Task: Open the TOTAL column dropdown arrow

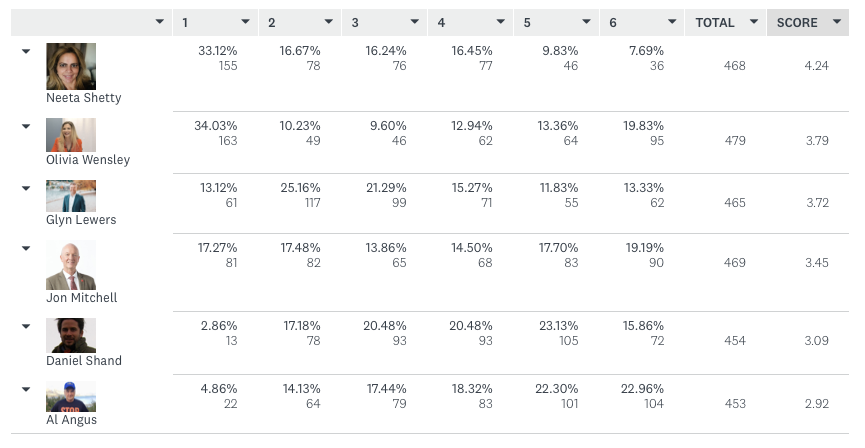Action: (752, 22)
